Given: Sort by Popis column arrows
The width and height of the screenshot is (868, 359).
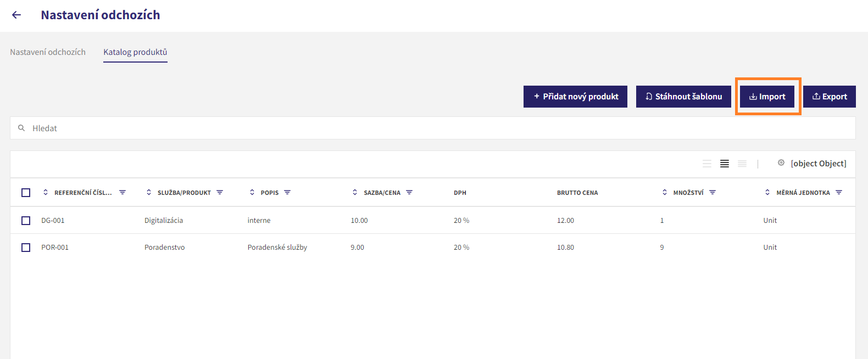Looking at the screenshot, I should 252,193.
